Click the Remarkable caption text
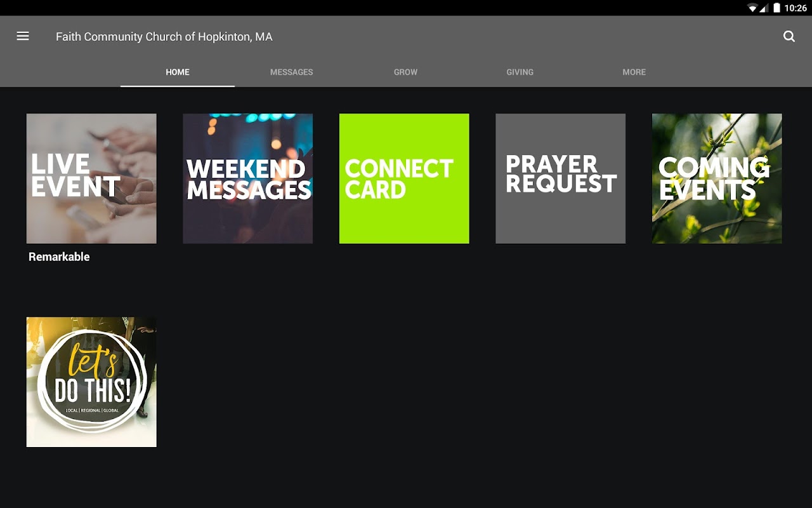This screenshot has width=812, height=508. (x=59, y=257)
